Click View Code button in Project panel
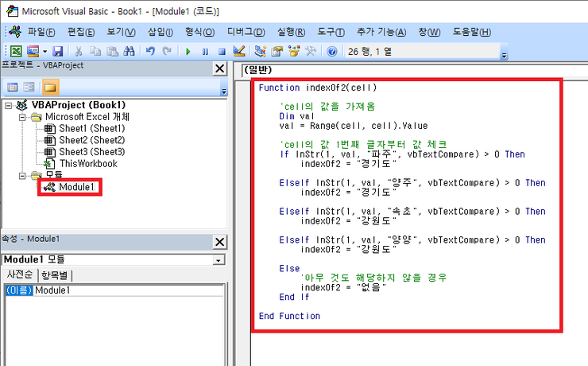Screen dimensions: 588x366 13,87
